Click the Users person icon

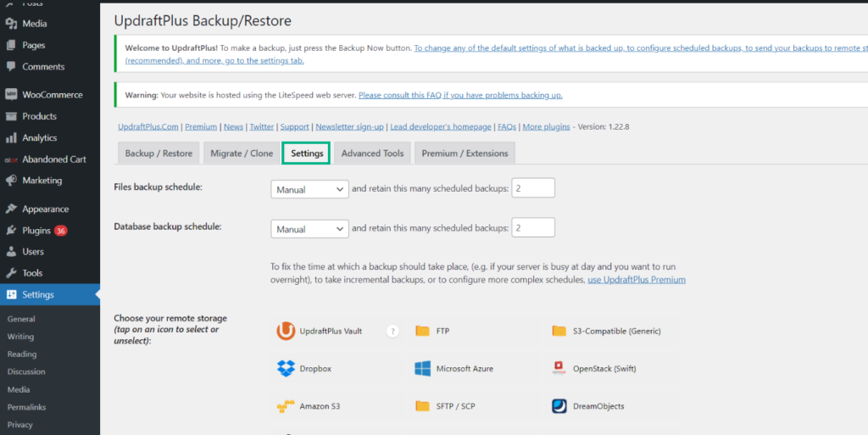11,252
